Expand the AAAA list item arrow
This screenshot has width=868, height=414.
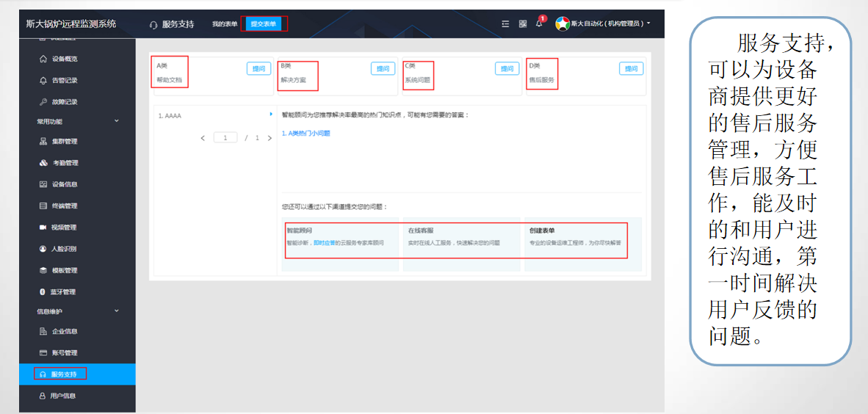[271, 115]
